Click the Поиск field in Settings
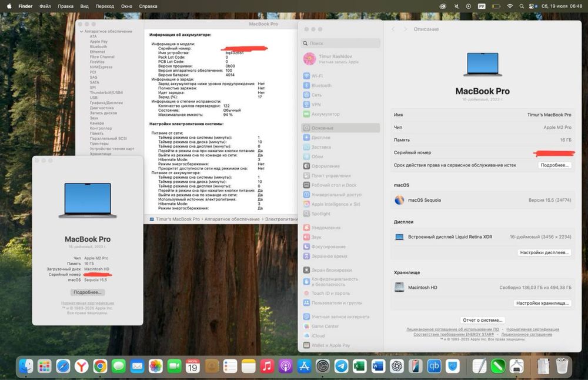This screenshot has height=380, width=588. [341, 43]
